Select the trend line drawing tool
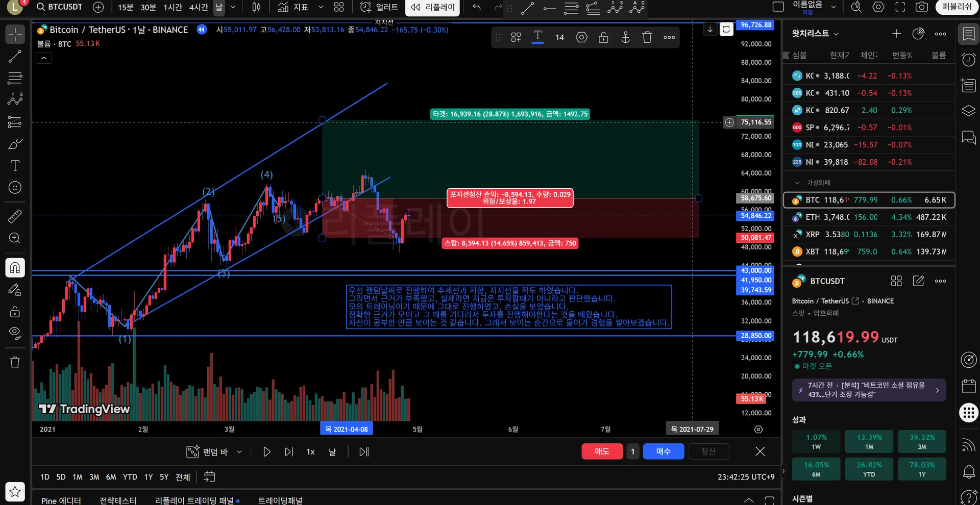980x505 pixels. pos(15,56)
